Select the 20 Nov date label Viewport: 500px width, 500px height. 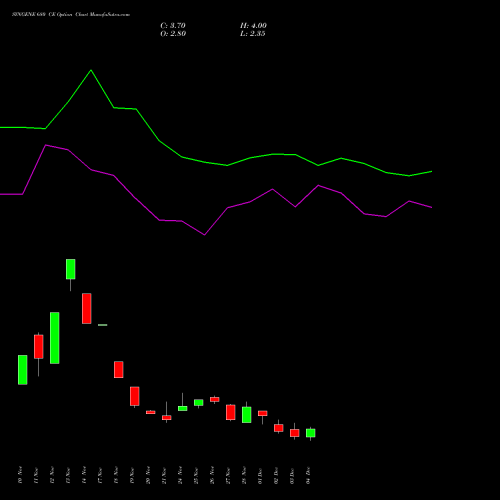[148, 475]
